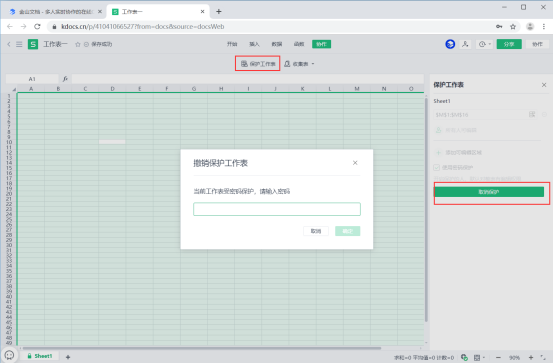Open the view mode grid dropdown

click(x=479, y=358)
